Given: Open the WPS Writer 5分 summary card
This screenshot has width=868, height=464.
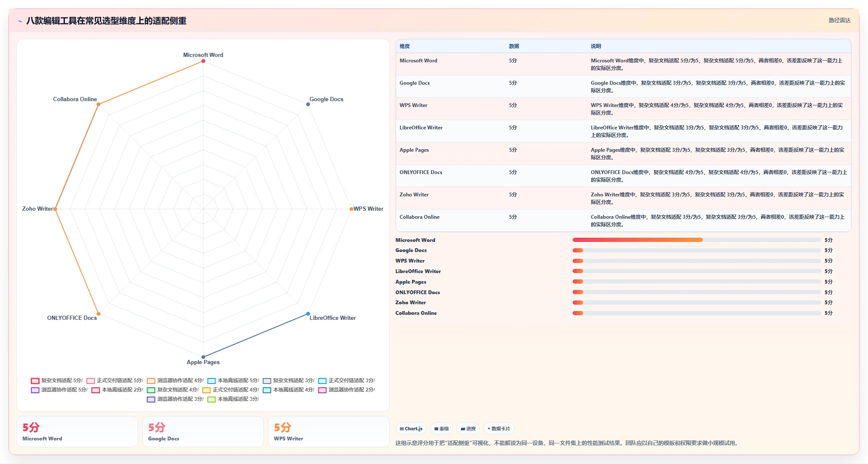Looking at the screenshot, I should (x=329, y=432).
